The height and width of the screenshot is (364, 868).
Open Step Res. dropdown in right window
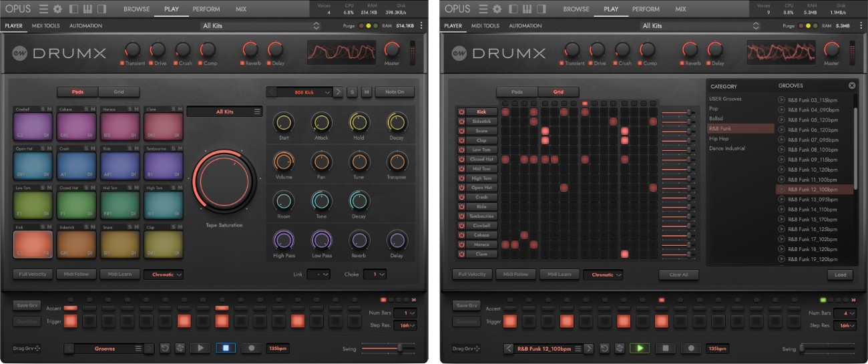coord(847,325)
